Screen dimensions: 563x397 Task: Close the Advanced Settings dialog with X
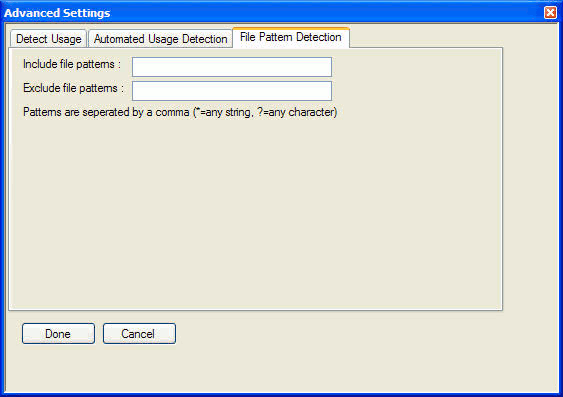(x=550, y=13)
